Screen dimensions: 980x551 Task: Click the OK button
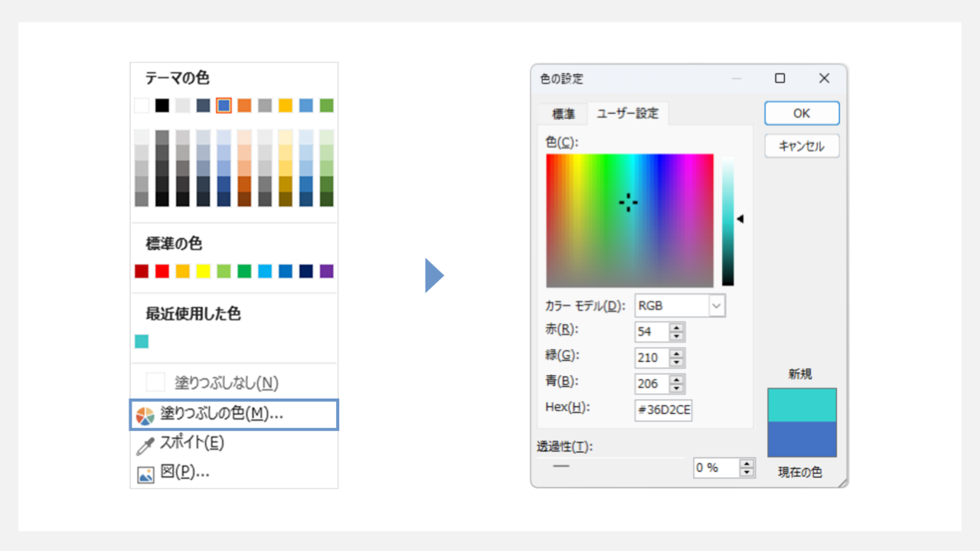click(x=801, y=112)
